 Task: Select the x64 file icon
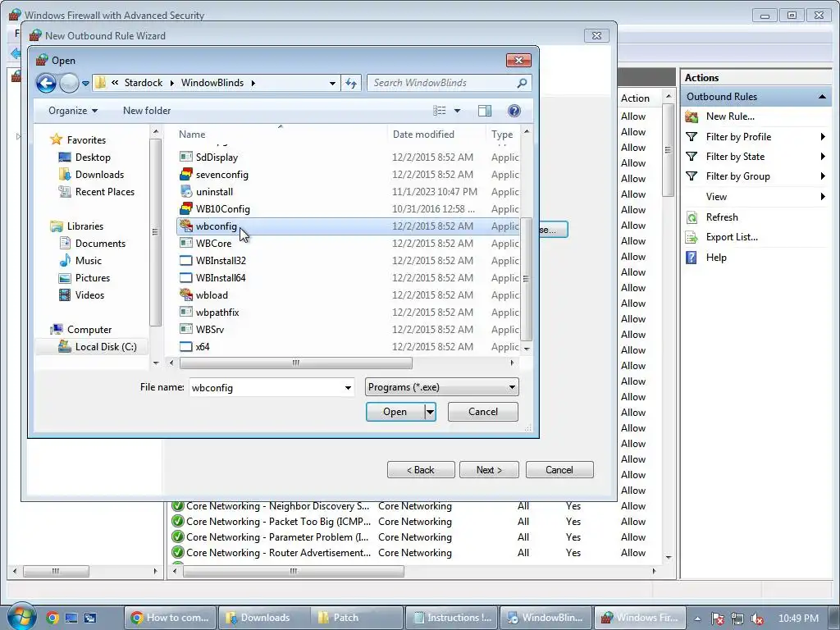(186, 347)
